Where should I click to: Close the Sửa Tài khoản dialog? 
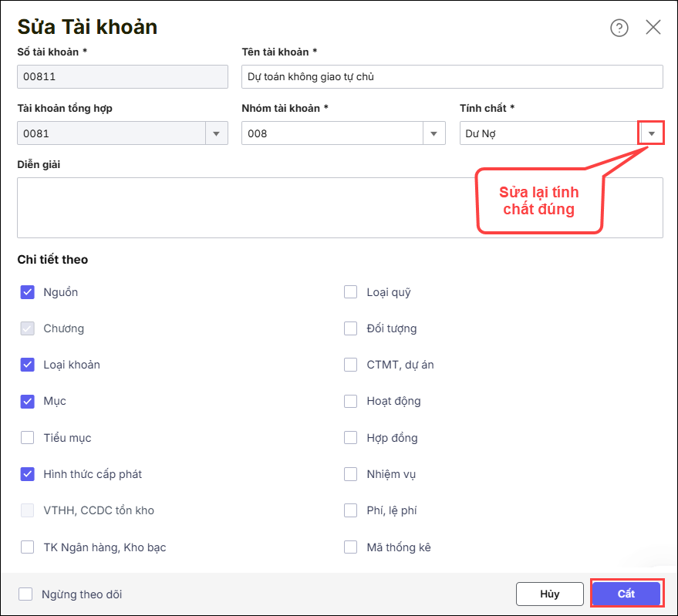point(653,28)
